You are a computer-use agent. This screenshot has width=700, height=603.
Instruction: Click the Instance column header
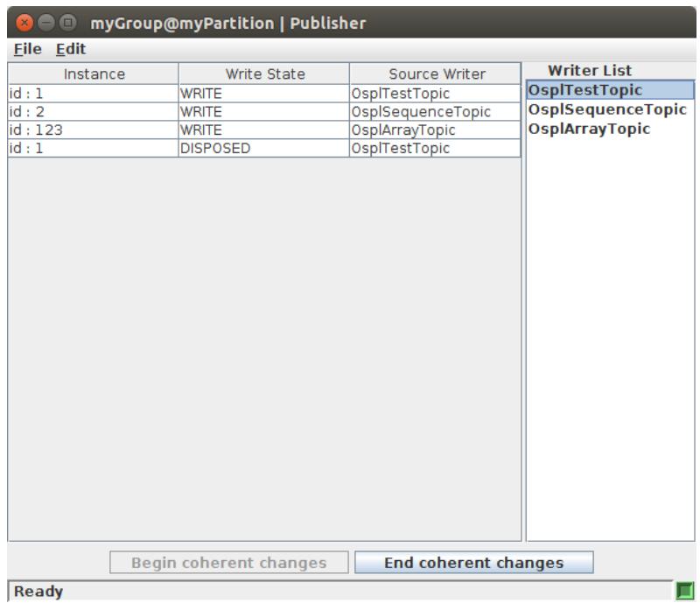pos(94,74)
